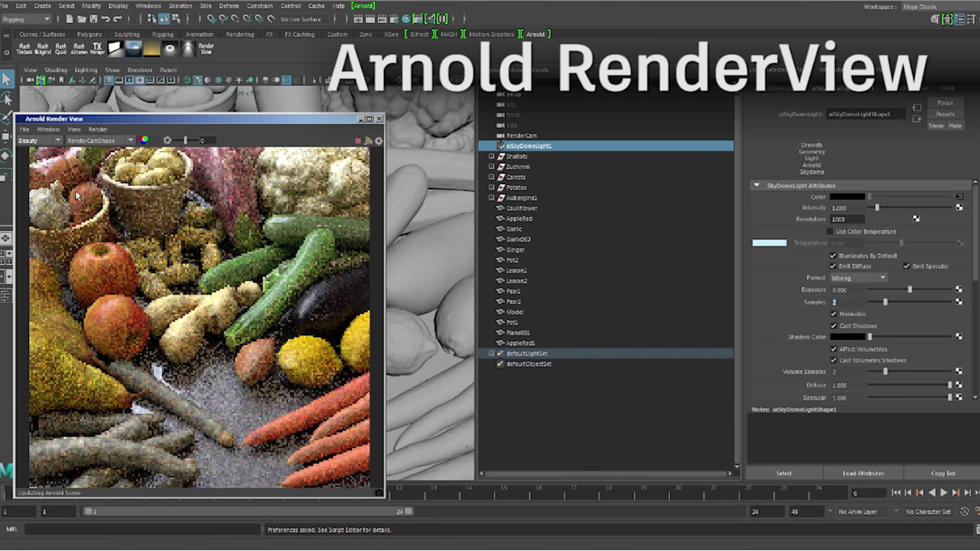Click the Select button in Attribute Editor
The height and width of the screenshot is (551, 980).
(x=784, y=473)
